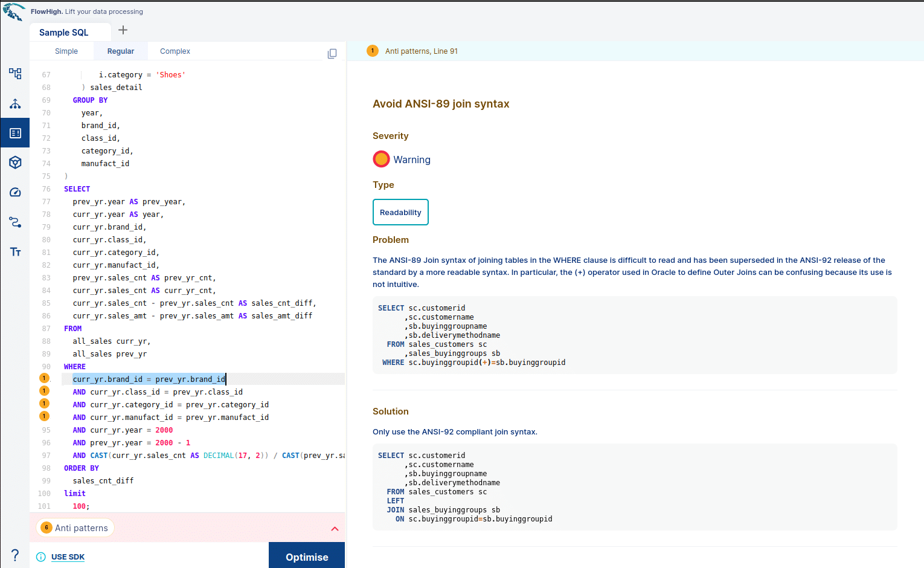Click the 'Problem' section heading
This screenshot has width=924, height=568.
[391, 240]
